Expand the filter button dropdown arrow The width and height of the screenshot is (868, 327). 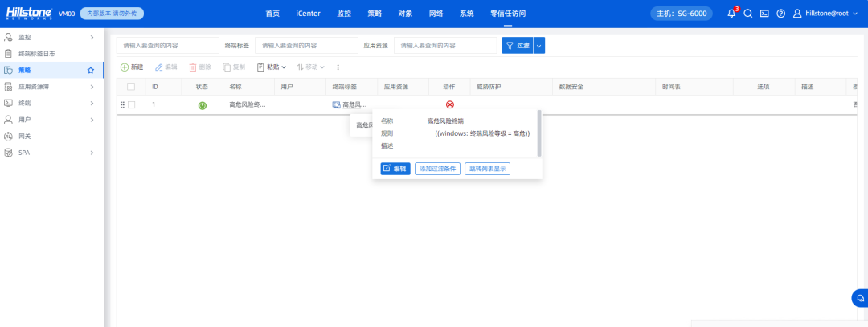[539, 46]
